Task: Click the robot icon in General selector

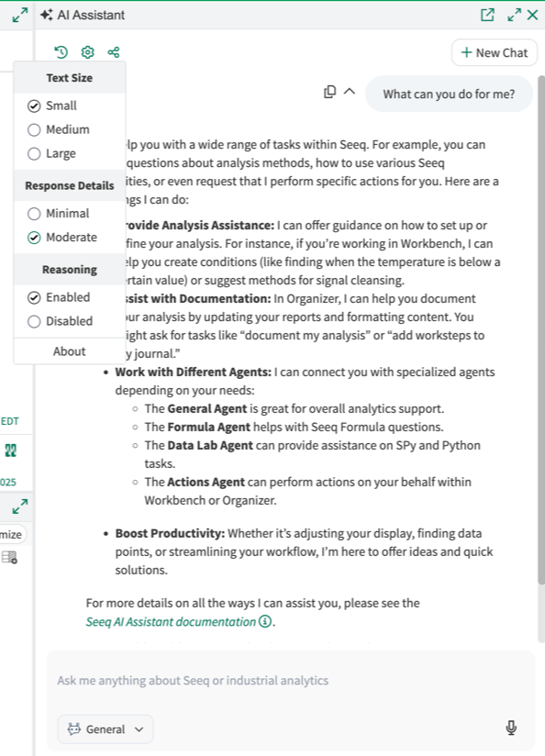Action: point(73,729)
